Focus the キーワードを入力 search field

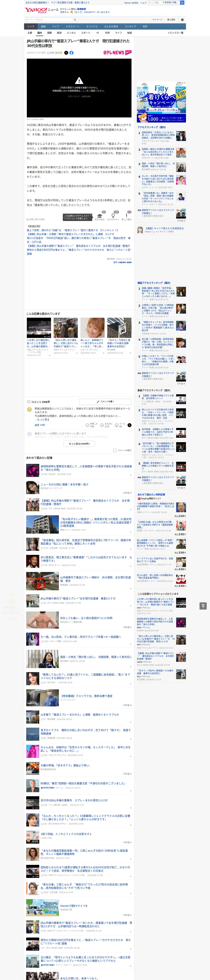(x=49, y=19)
